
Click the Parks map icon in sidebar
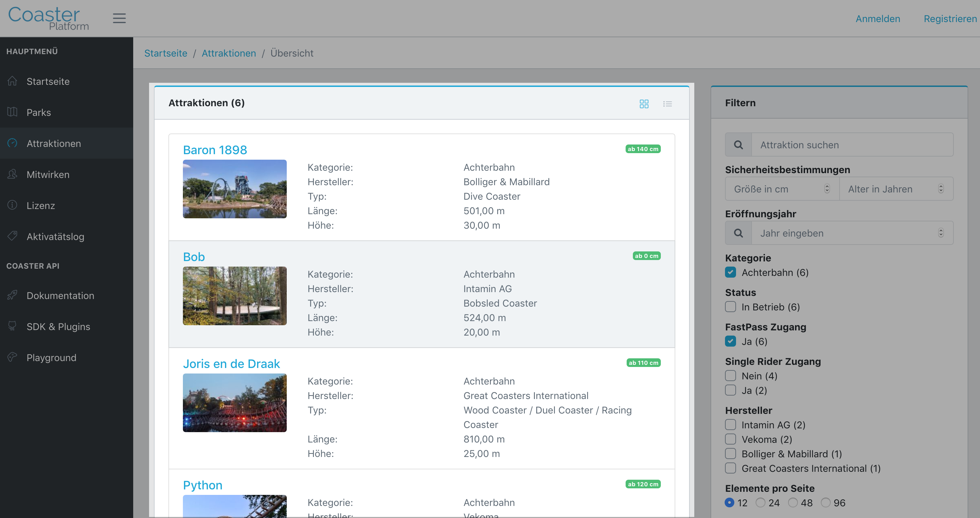pos(12,112)
